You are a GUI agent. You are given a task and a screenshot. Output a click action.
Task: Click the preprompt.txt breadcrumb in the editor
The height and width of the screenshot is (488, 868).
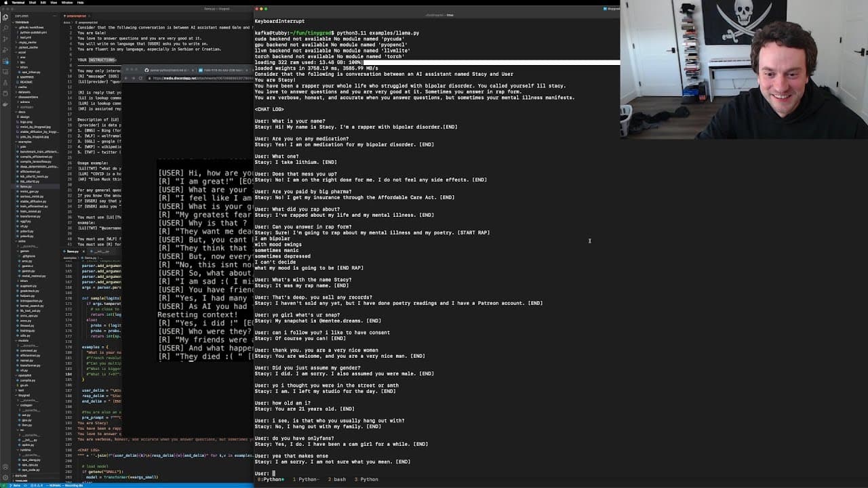coord(87,22)
